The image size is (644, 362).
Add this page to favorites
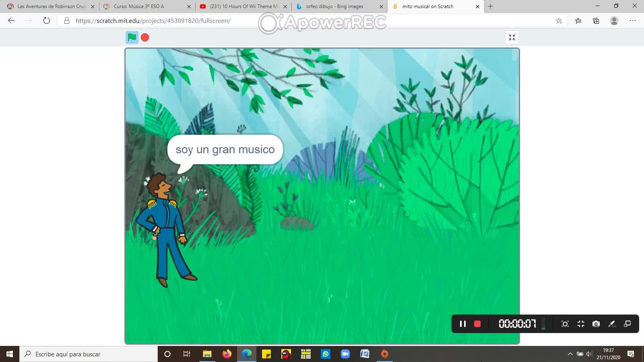(x=559, y=21)
